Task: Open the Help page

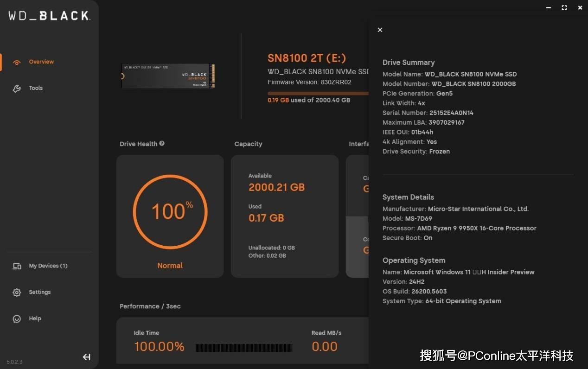Action: (35, 319)
